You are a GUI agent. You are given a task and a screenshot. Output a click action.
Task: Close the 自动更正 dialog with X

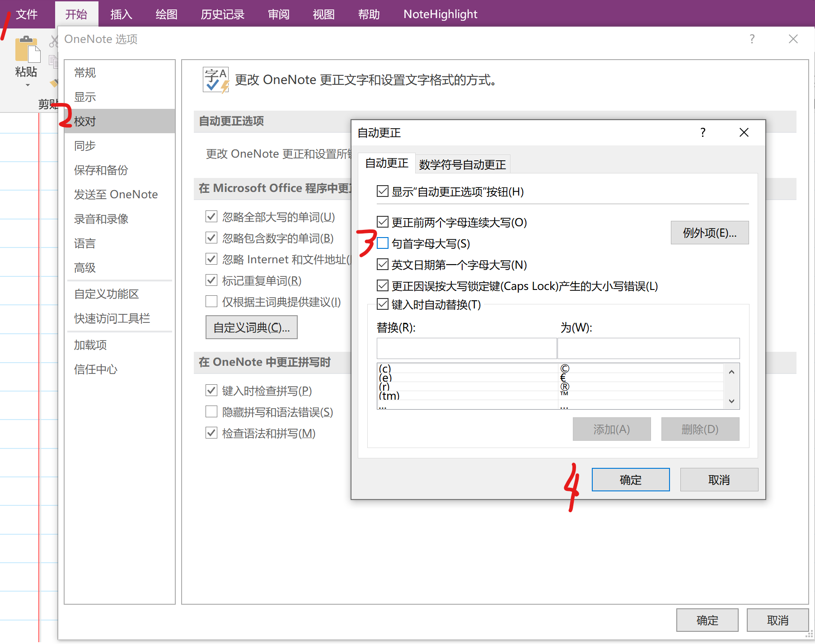[744, 132]
